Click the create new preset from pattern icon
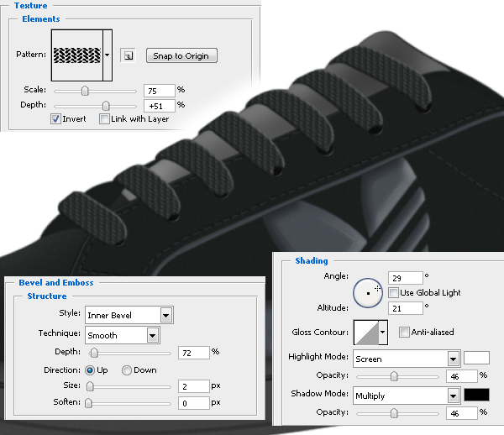504x435 pixels. pyautogui.click(x=128, y=55)
